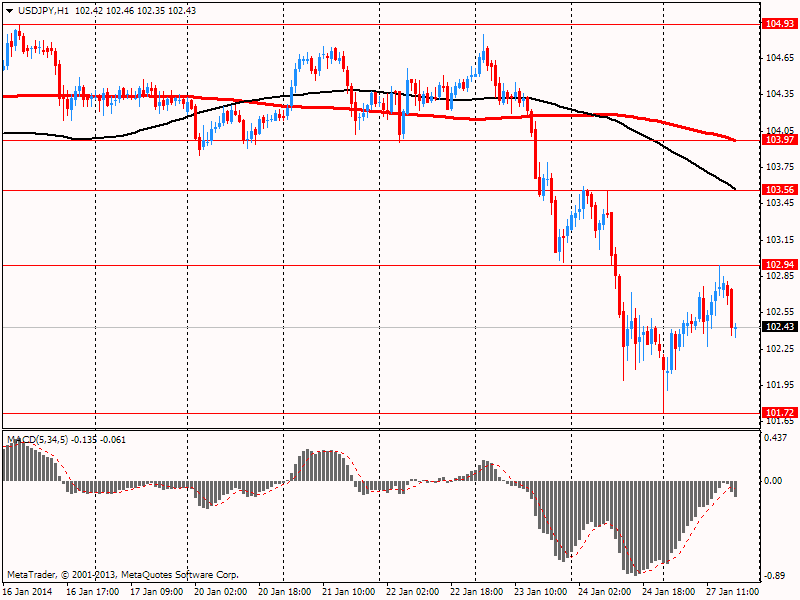Click the 21 Jan 10:00 time label
The height and width of the screenshot is (600, 800).
[349, 591]
